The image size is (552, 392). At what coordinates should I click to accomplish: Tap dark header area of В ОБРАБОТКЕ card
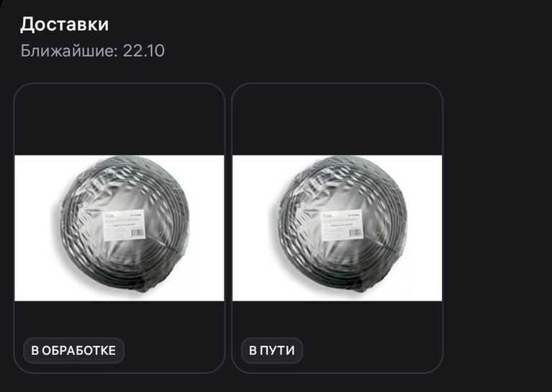119,119
